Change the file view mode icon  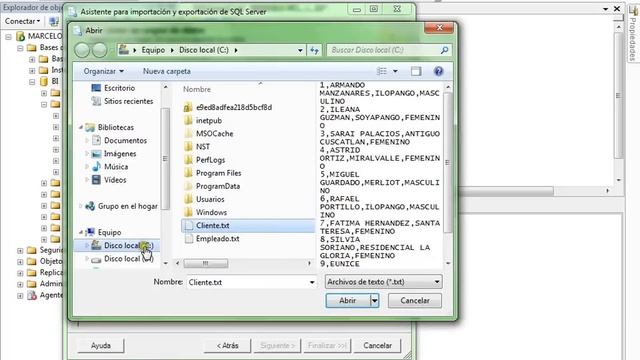pos(382,71)
